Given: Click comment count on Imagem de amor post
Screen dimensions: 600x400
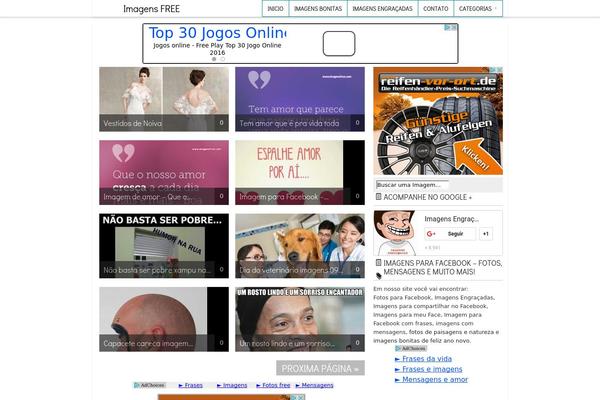Looking at the screenshot, I should [x=222, y=196].
